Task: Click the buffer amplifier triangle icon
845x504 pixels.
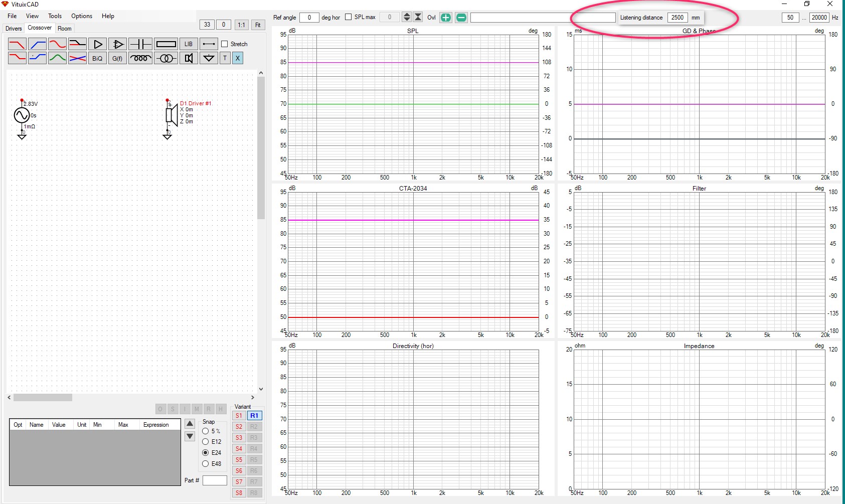Action: pos(98,44)
